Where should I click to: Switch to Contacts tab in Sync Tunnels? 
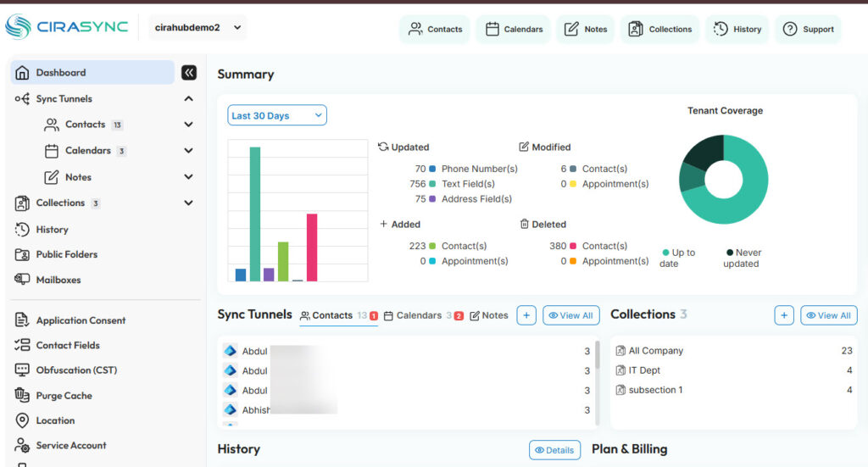[x=338, y=315]
